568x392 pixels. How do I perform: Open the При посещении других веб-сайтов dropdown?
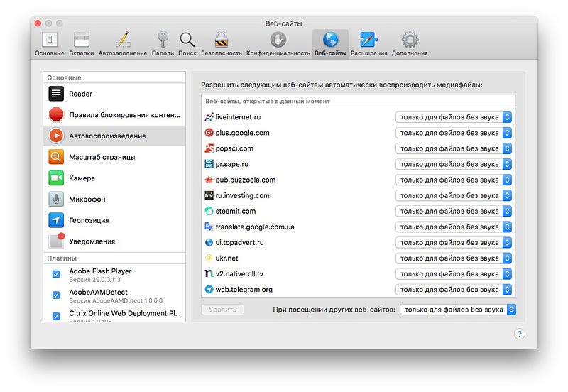click(x=458, y=310)
